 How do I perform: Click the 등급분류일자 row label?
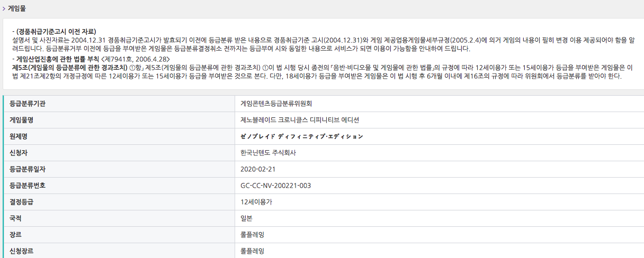pyautogui.click(x=28, y=169)
